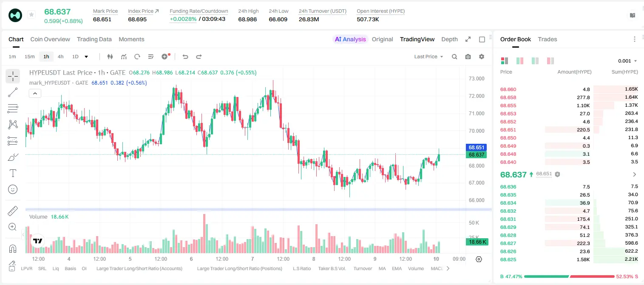Image resolution: width=644 pixels, height=285 pixels.
Task: Toggle the favorite star next to price
Action: (31, 15)
